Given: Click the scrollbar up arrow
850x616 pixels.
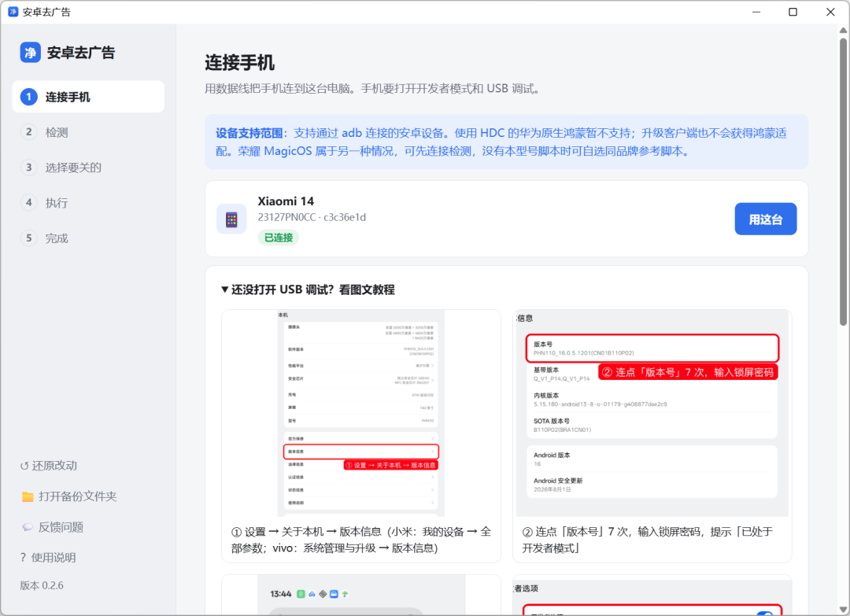Looking at the screenshot, I should (x=843, y=31).
